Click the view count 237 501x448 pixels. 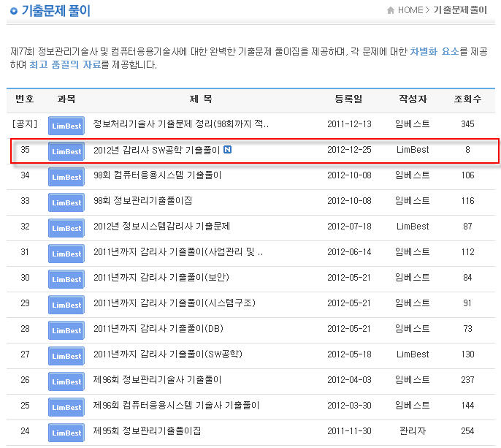click(x=467, y=380)
